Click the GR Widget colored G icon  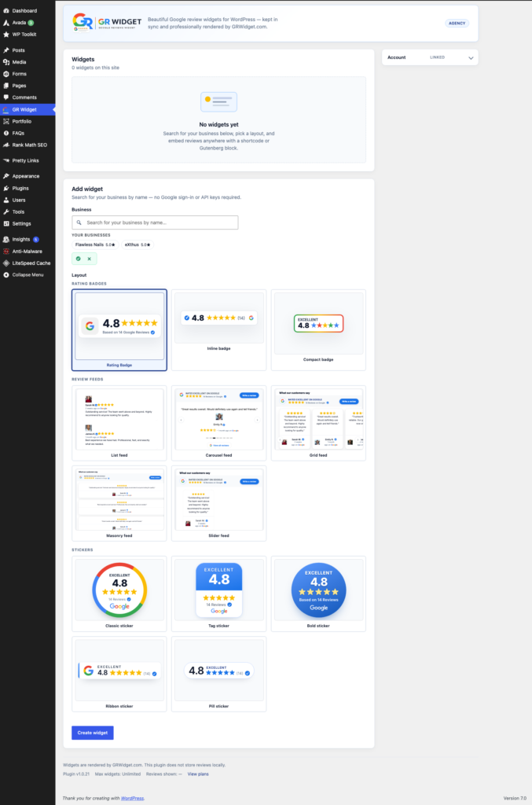6,109
